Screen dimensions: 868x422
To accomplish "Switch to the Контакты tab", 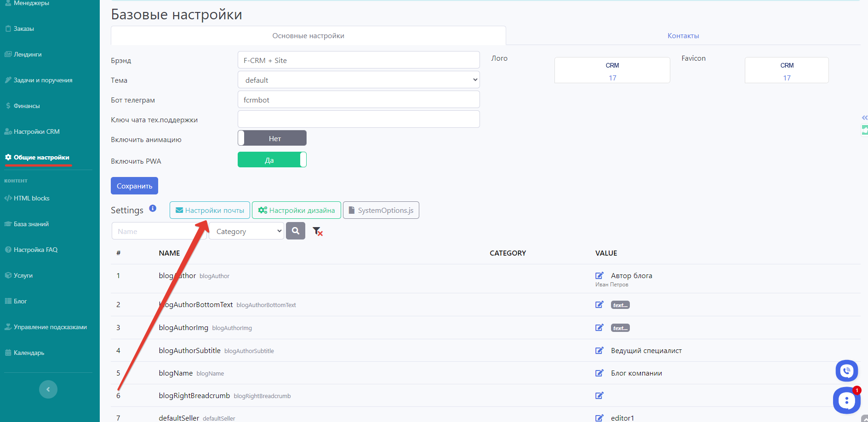I will pyautogui.click(x=683, y=36).
